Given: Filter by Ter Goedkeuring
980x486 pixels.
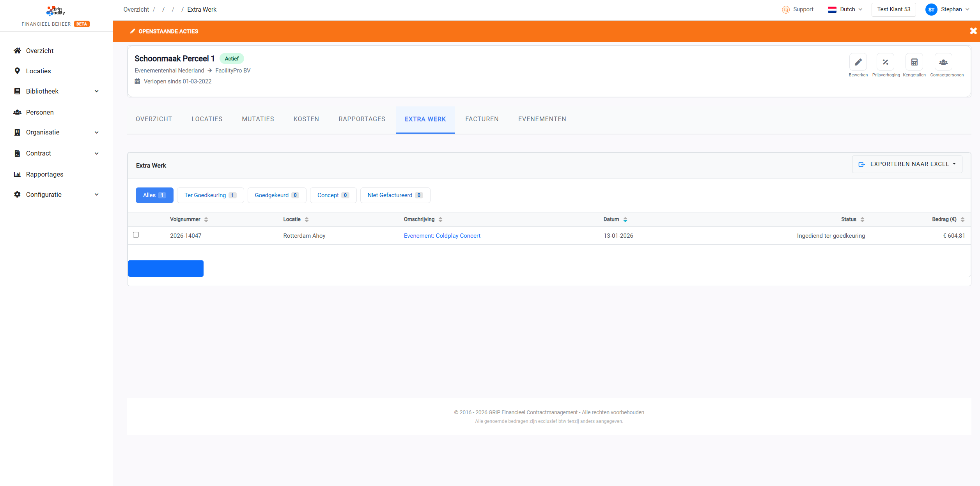Looking at the screenshot, I should point(210,195).
